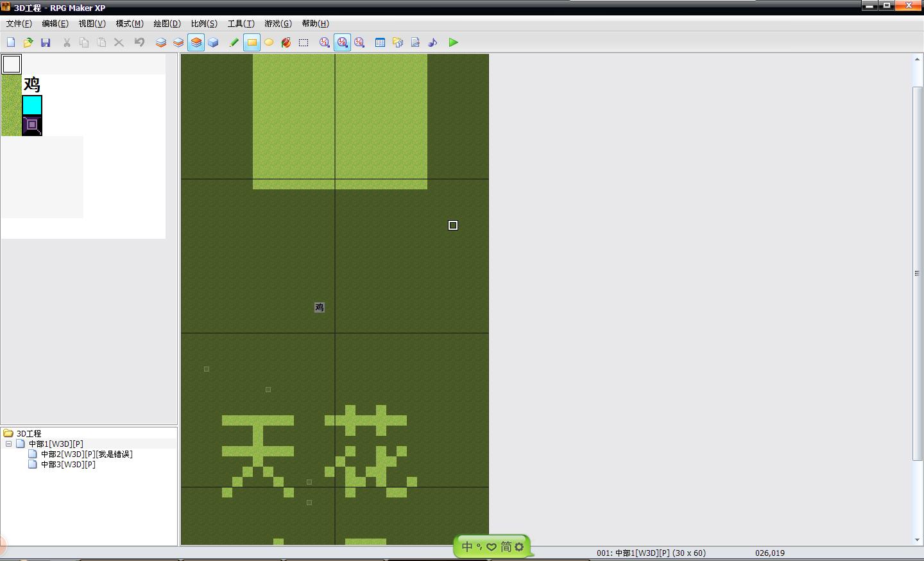Screen dimensions: 924x561
Task: Pick the cyan tile in the tileset palette
Action: point(32,105)
